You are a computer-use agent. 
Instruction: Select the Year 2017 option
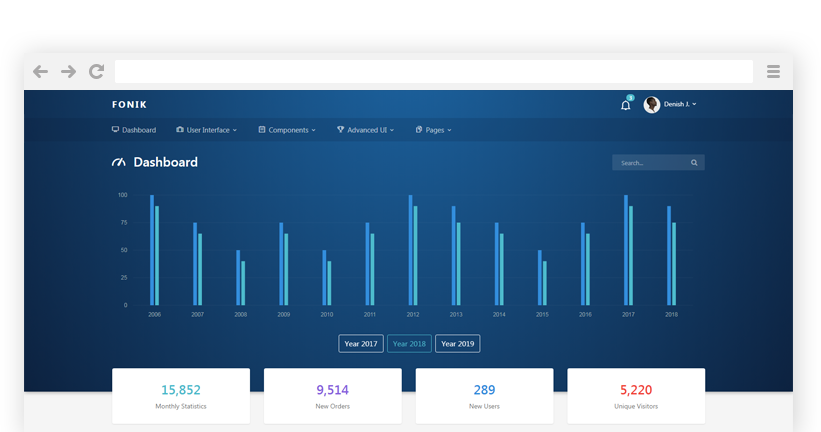[x=360, y=343]
